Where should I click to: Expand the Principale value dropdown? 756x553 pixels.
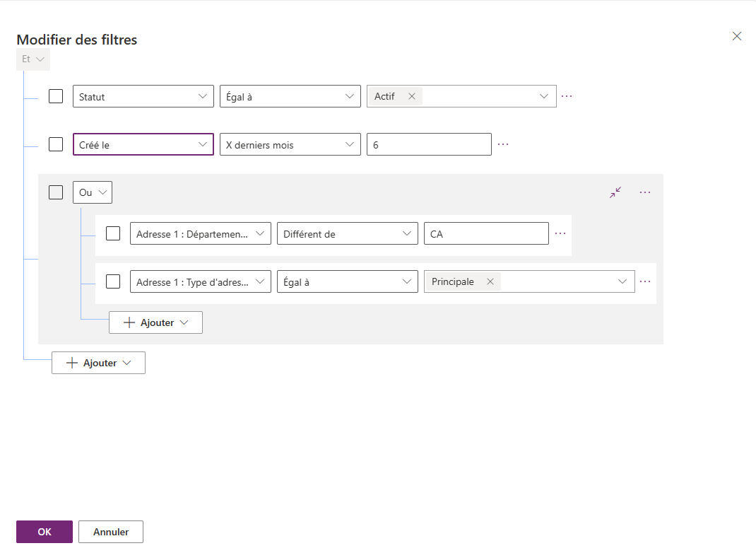[x=622, y=281]
